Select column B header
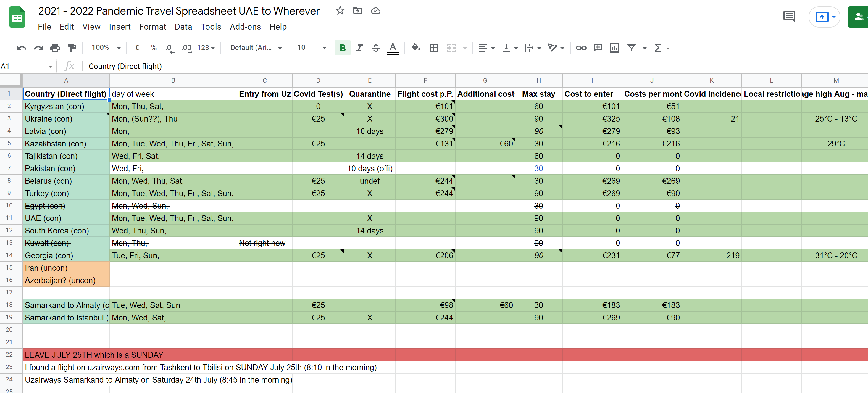This screenshot has width=868, height=393. (173, 80)
